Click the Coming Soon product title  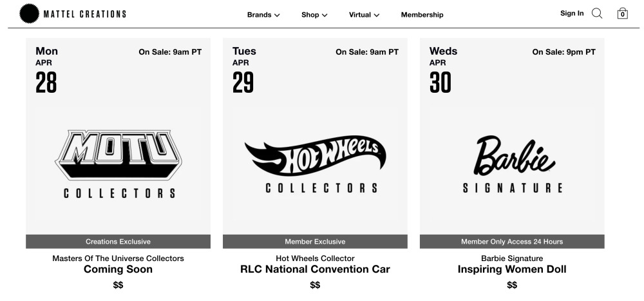(x=118, y=269)
